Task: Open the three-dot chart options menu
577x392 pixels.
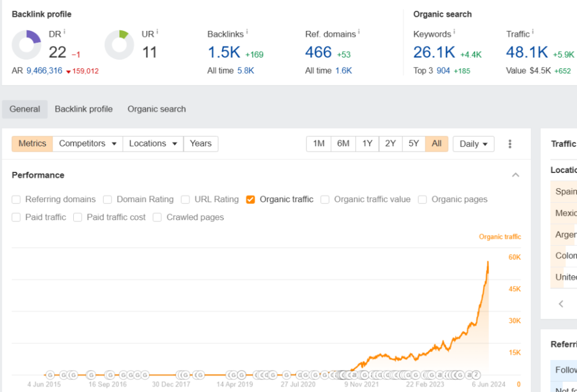Action: coord(510,144)
